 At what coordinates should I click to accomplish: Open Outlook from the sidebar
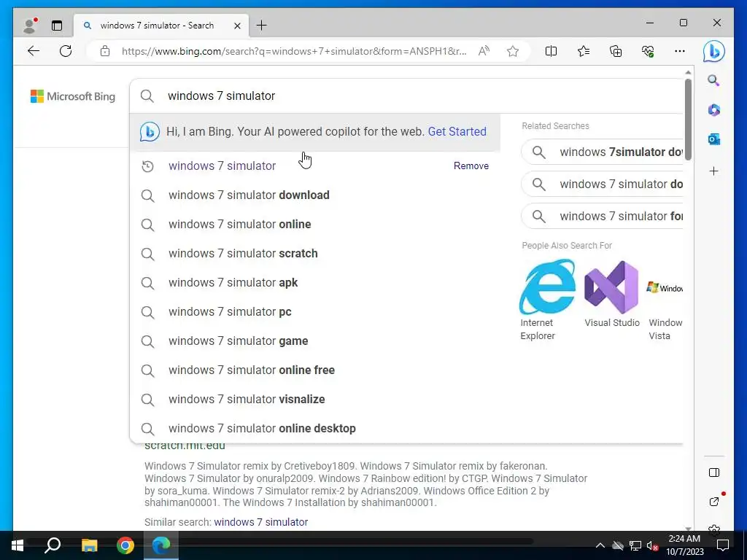pyautogui.click(x=713, y=139)
